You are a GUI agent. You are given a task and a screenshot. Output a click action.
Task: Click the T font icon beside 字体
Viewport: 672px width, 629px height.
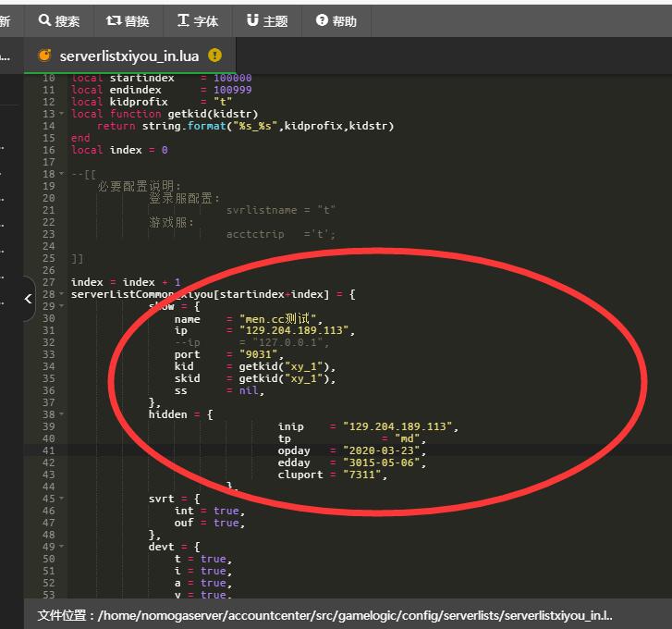(x=183, y=20)
